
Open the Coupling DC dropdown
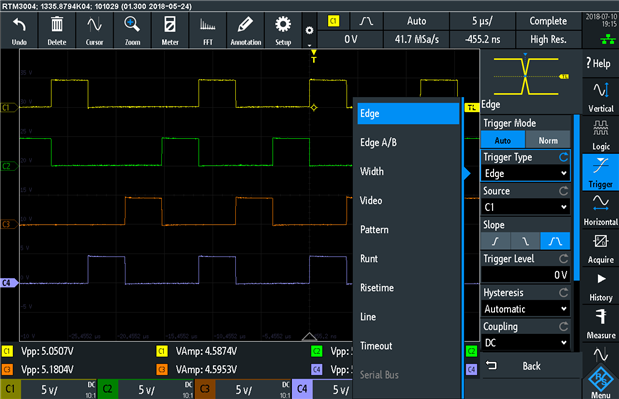coord(525,343)
